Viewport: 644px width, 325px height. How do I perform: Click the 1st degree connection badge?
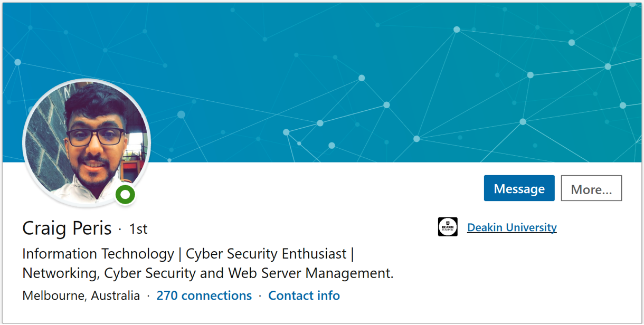[138, 229]
